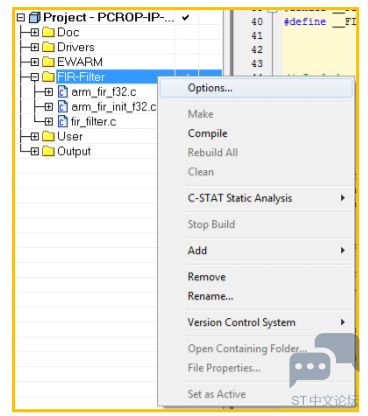Expand the User folder
Screen dimensions: 368x416
coord(34,136)
